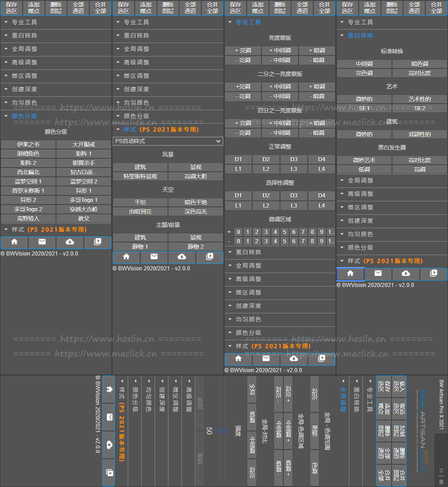
Task: Click cloud download icon in 专业工具 panel footer
Action: click(x=293, y=359)
